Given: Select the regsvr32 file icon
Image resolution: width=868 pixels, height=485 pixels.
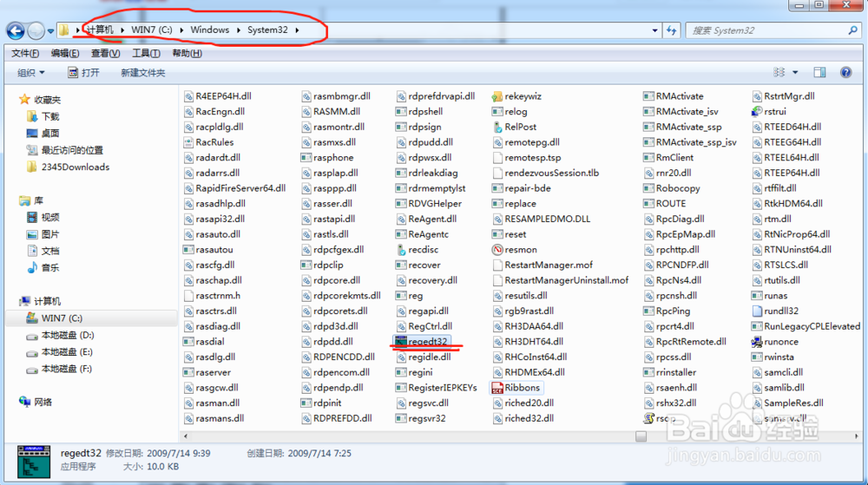Looking at the screenshot, I should [401, 418].
